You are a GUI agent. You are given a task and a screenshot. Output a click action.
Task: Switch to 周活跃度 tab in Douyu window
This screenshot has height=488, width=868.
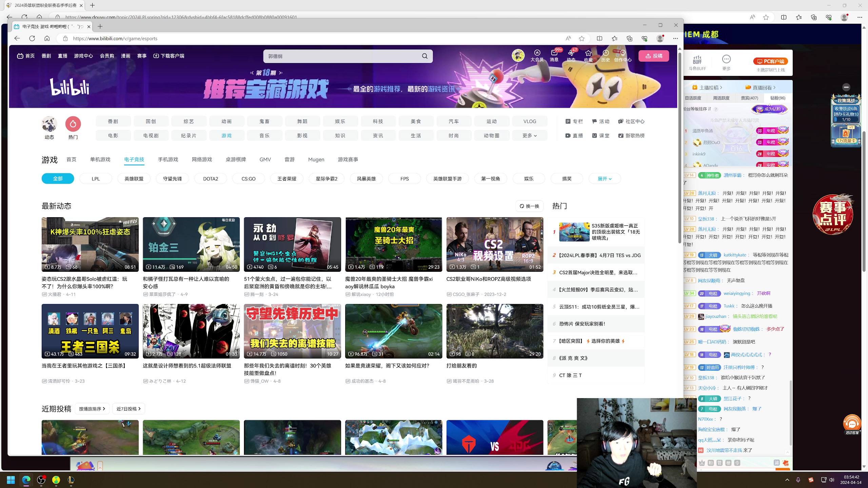pos(721,98)
